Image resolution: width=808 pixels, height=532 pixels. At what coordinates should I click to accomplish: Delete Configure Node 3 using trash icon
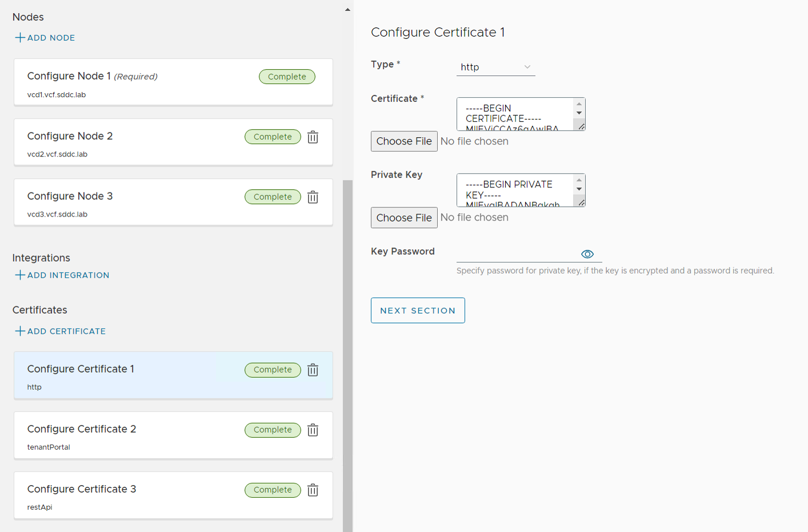coord(313,197)
